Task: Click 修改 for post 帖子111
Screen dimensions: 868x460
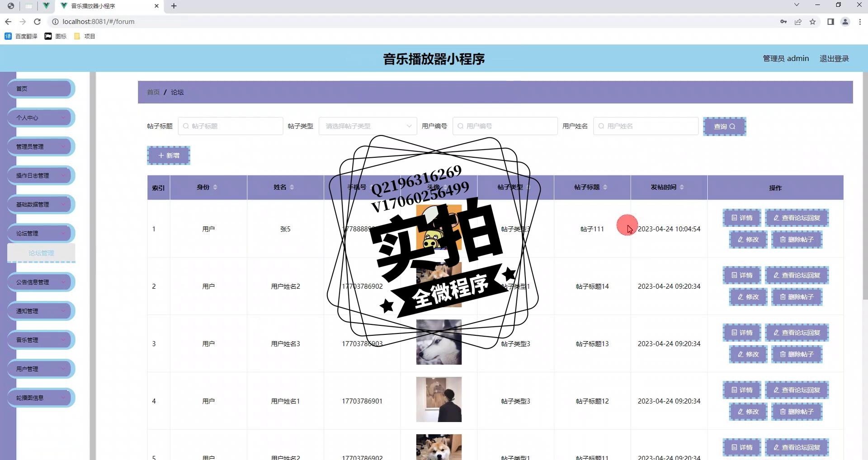Action: click(748, 239)
